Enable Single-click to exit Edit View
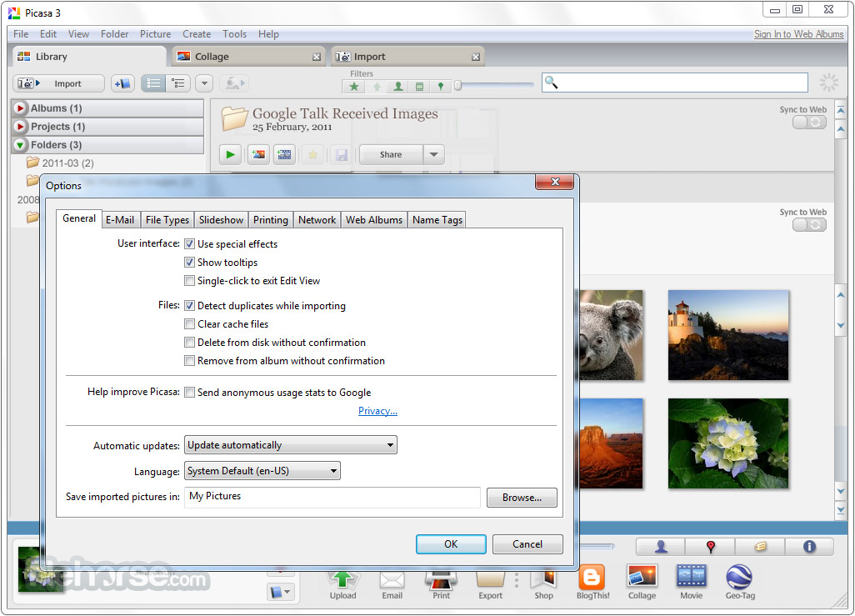The height and width of the screenshot is (616, 855). coord(189,281)
